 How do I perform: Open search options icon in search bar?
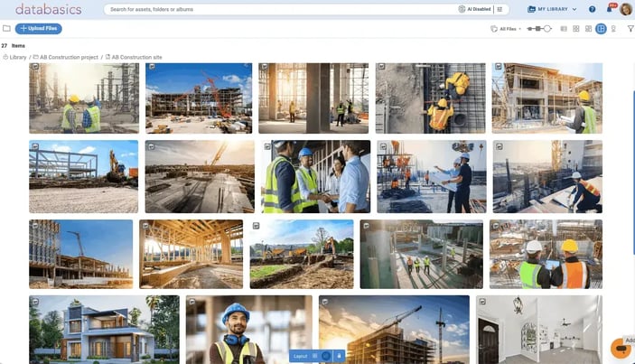[x=500, y=9]
